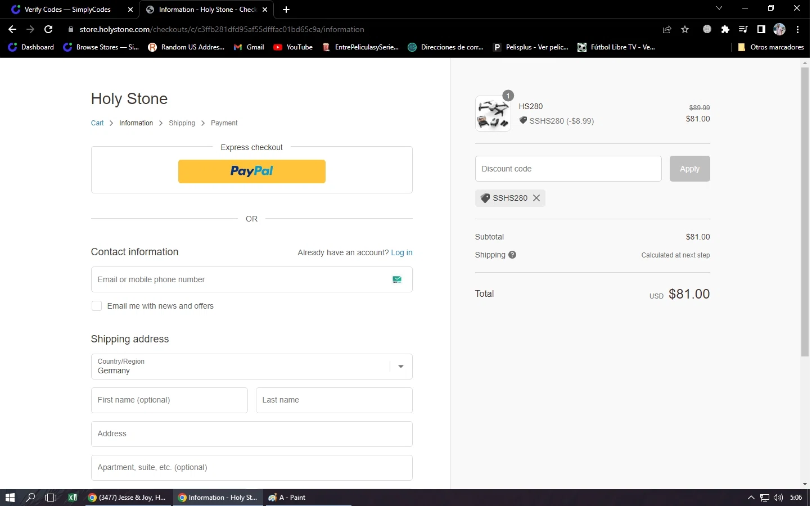
Task: Open the Chrome profile avatar
Action: pyautogui.click(x=779, y=29)
